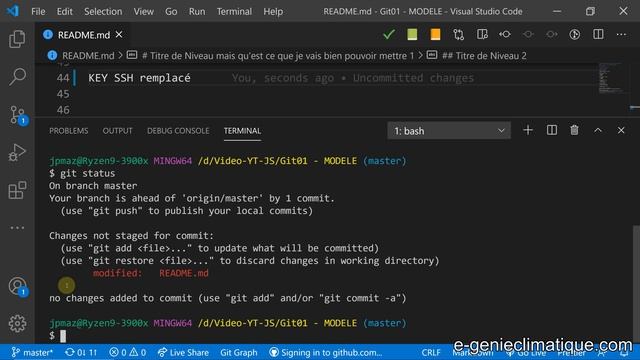Click 'Signing in to github.com...' status item
This screenshot has width=640, height=360.
tap(326, 352)
